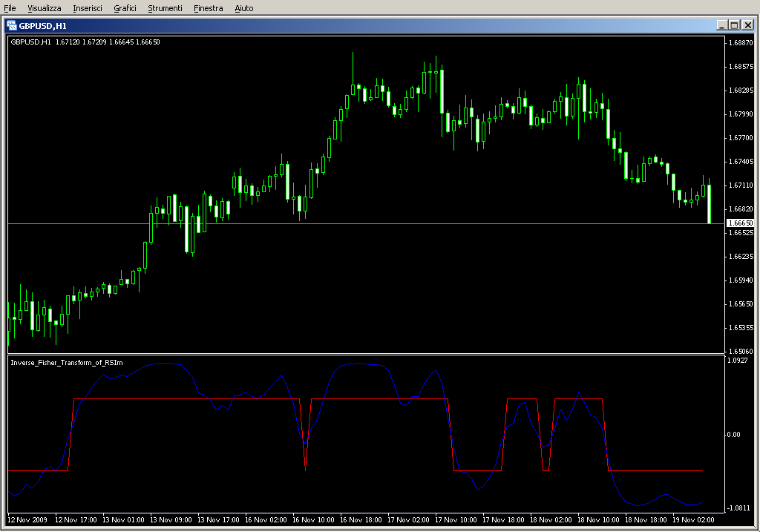The height and width of the screenshot is (532, 760).
Task: Click the 18 Nov 02:00 time label
Action: (551, 520)
